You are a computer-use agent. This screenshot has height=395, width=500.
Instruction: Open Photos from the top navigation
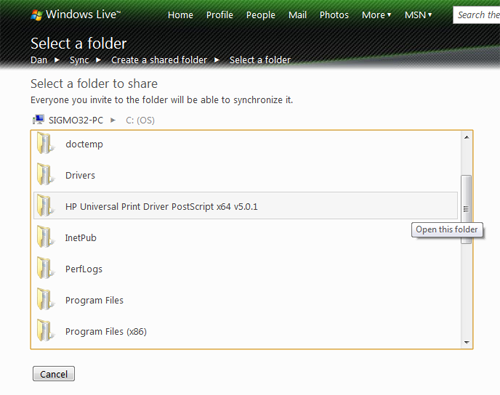click(334, 15)
